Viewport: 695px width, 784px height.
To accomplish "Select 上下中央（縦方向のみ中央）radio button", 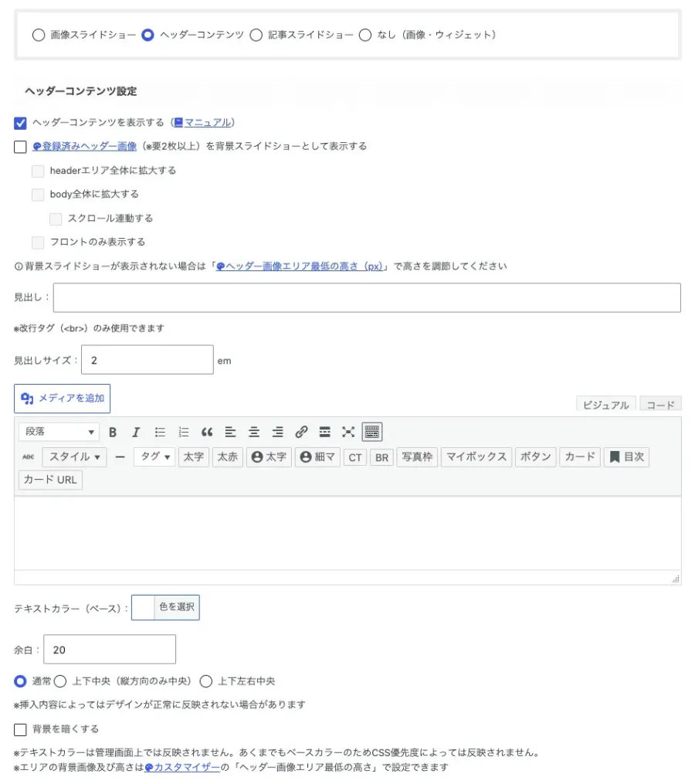I will (60, 681).
